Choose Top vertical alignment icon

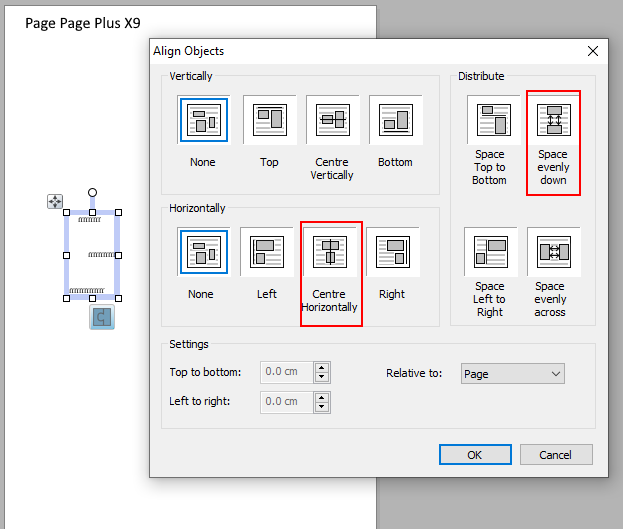pos(270,120)
